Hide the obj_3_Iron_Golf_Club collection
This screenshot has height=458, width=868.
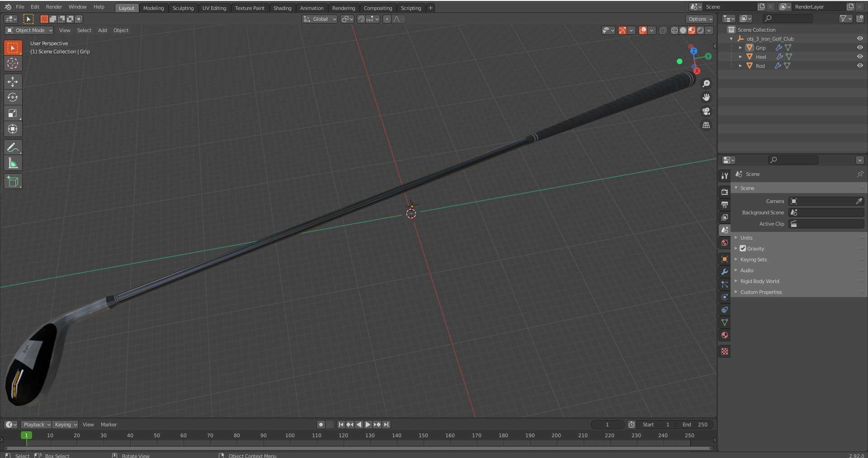pyautogui.click(x=860, y=38)
